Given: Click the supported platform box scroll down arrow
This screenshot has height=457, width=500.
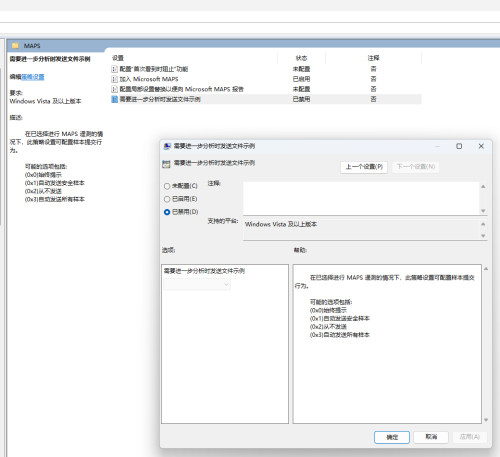Looking at the screenshot, I should 483,236.
